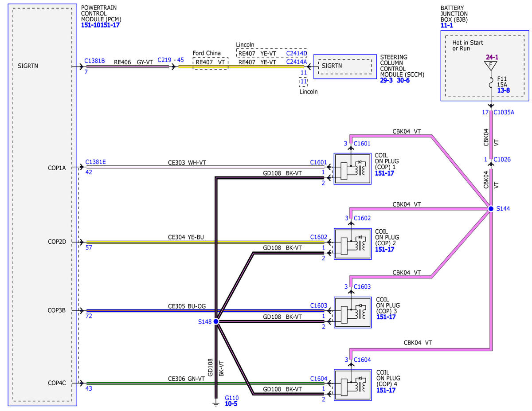Screen dimensions: 532x411
Task: Open the 151-17 link under COP 2
Action: tap(385, 249)
